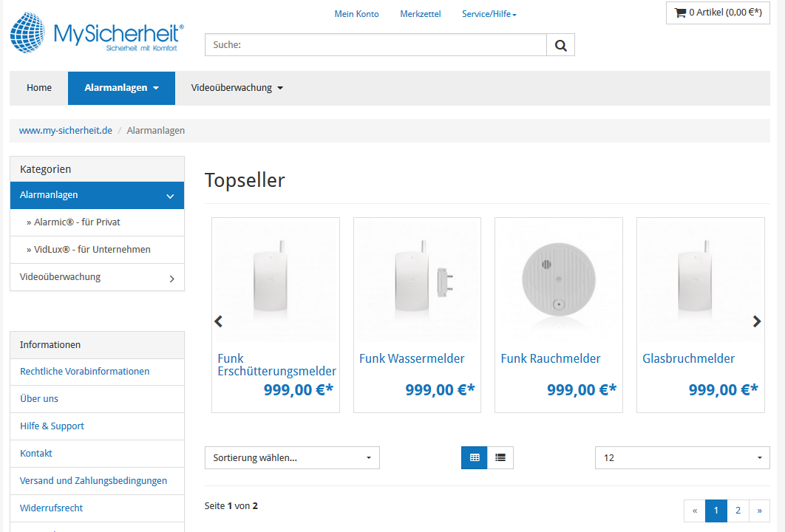Open the Service/Hilfe menu
This screenshot has width=785, height=532.
point(489,14)
